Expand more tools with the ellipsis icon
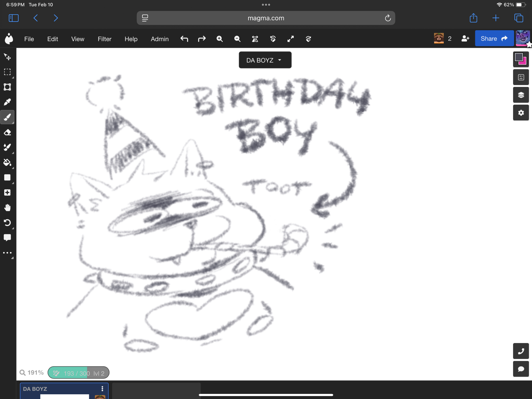 point(7,253)
